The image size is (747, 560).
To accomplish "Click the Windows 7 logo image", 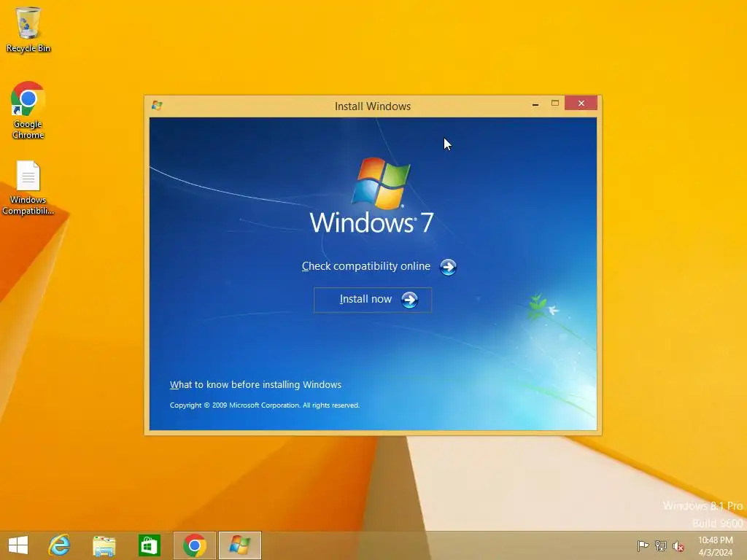I will pyautogui.click(x=372, y=195).
